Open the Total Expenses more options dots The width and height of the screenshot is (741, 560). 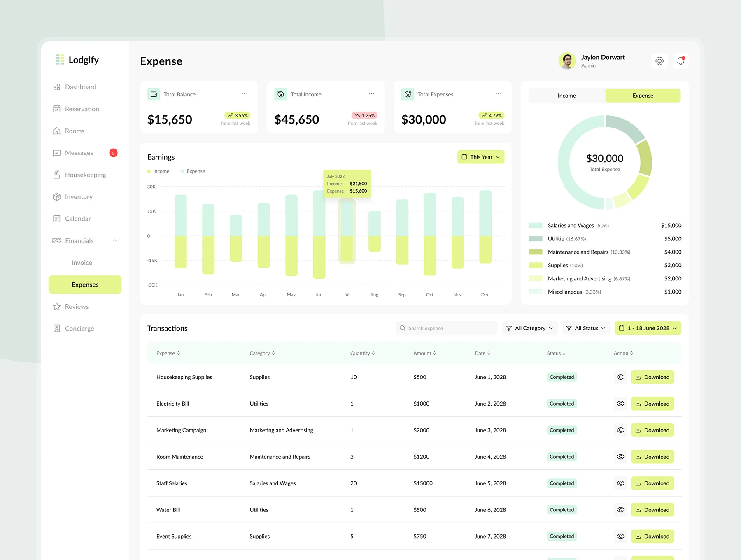tap(499, 94)
